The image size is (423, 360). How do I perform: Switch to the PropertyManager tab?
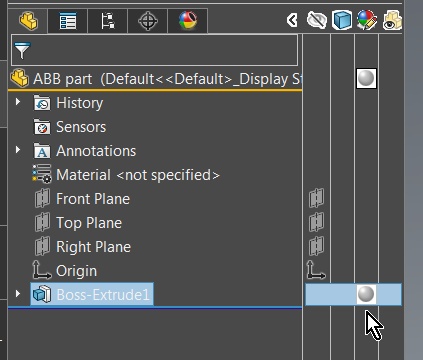pyautogui.click(x=68, y=21)
